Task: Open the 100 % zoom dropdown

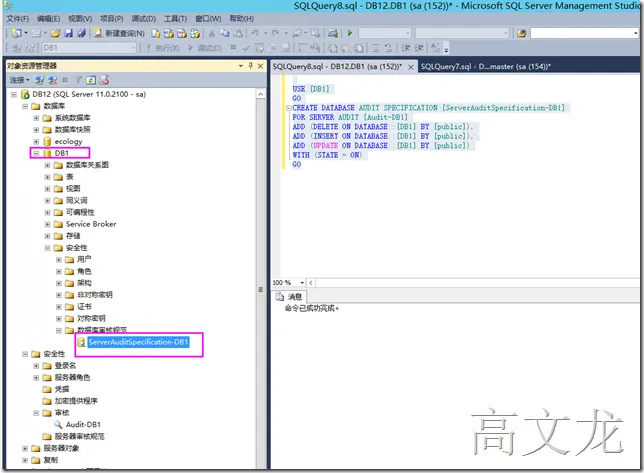Action: [x=302, y=283]
